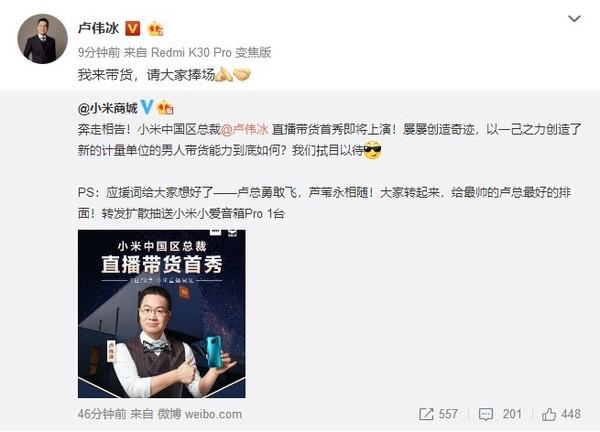Click the blue V badge next to 小米商城
This screenshot has height=432, width=600.
click(x=147, y=108)
